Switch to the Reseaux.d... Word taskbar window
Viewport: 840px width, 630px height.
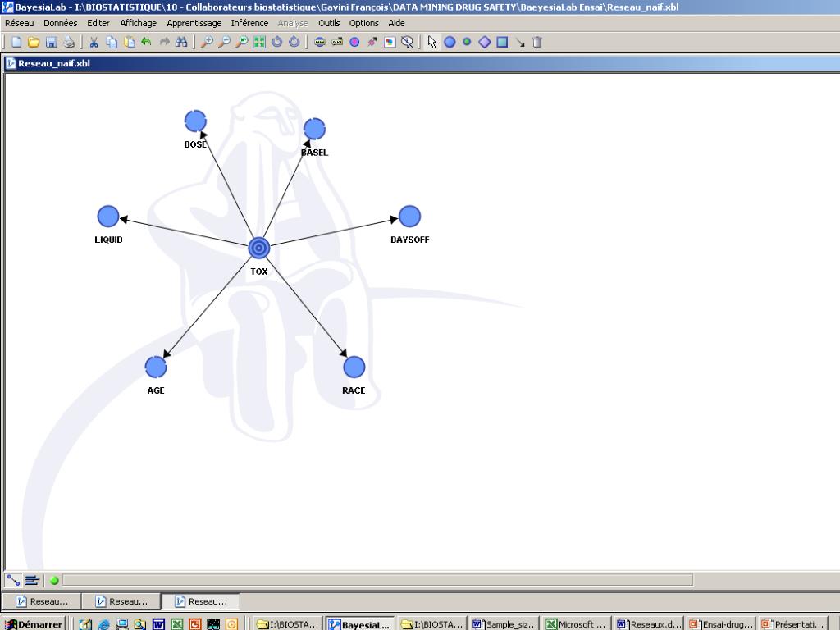[649, 624]
